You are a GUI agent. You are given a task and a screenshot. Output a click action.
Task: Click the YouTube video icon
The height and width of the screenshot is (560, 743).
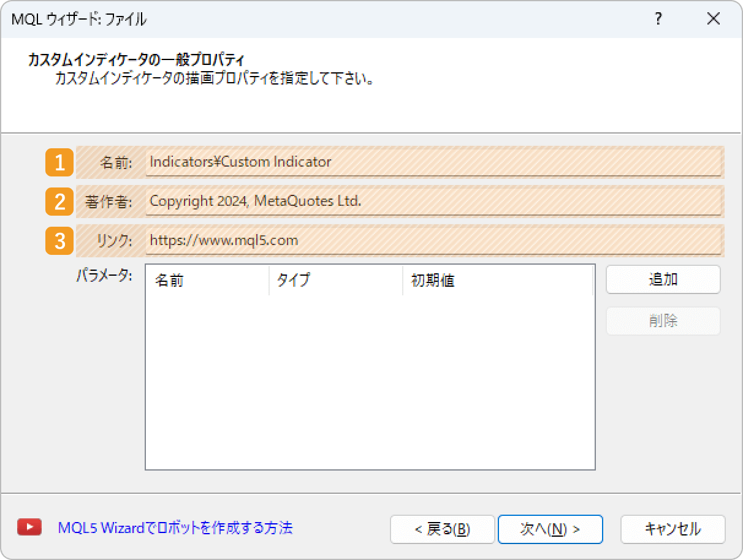pyautogui.click(x=29, y=528)
